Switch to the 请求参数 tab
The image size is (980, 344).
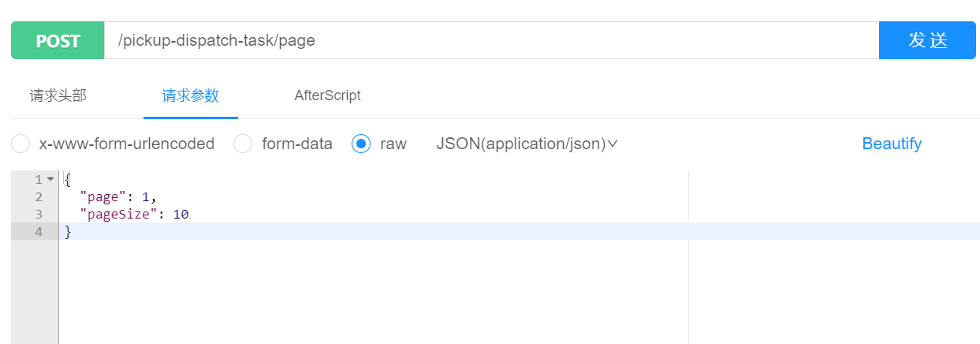(x=191, y=95)
